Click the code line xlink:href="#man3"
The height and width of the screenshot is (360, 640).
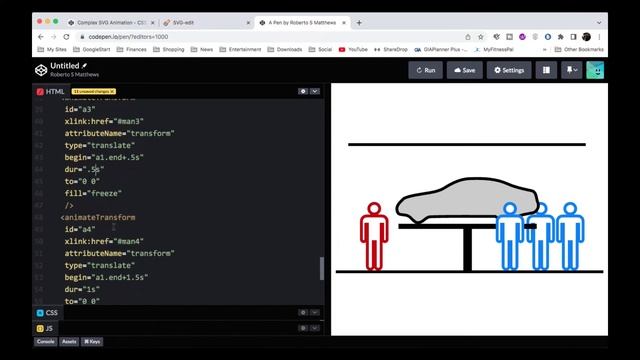point(104,121)
